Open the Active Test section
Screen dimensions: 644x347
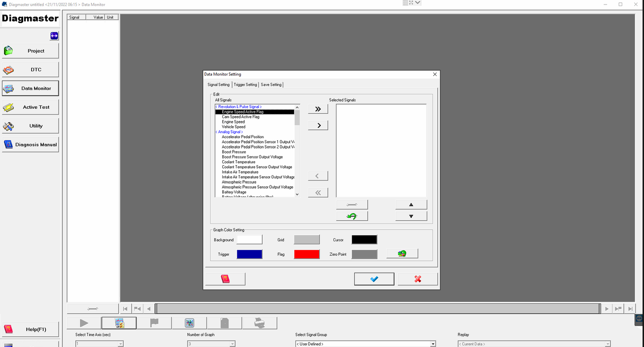pos(30,107)
